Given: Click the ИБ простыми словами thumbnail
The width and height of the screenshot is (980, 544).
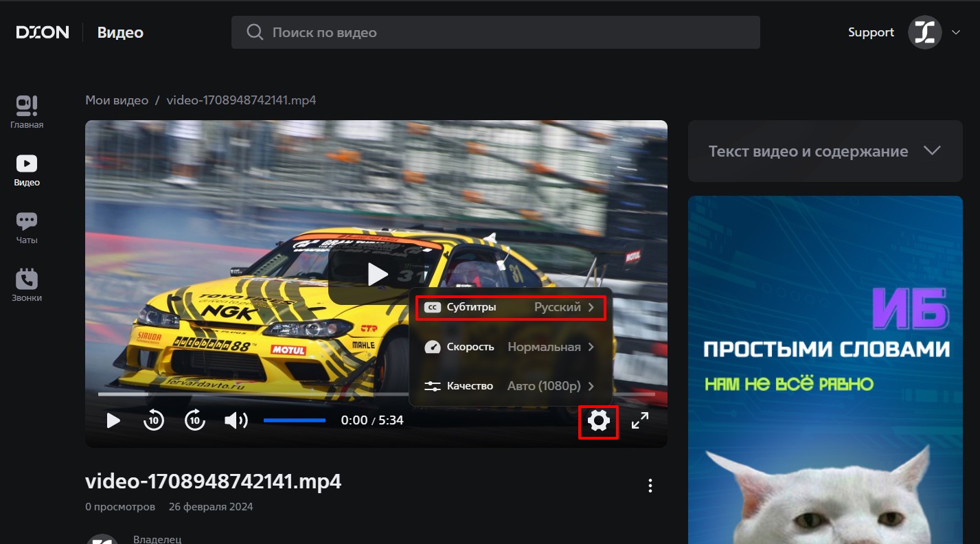Looking at the screenshot, I should point(825,370).
